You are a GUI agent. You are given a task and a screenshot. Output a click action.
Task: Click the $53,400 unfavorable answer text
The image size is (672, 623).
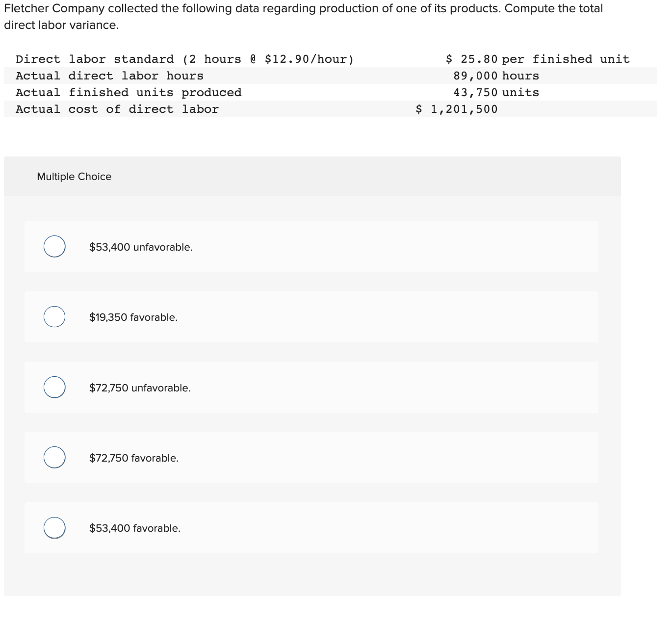point(140,247)
